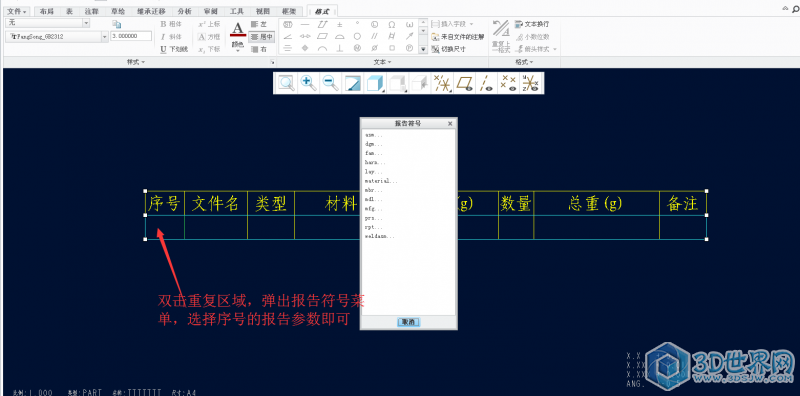This screenshot has width=800, height=396.
Task: Click the Refit zoom icon
Action: pyautogui.click(x=286, y=83)
